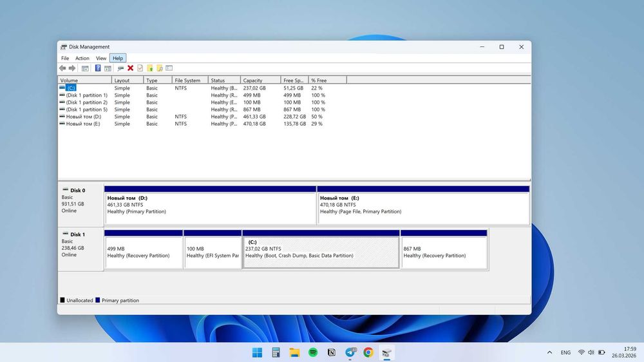Viewport: 644px width, 362px height.
Task: Click the drive connect icon before red X
Action: coord(120,68)
